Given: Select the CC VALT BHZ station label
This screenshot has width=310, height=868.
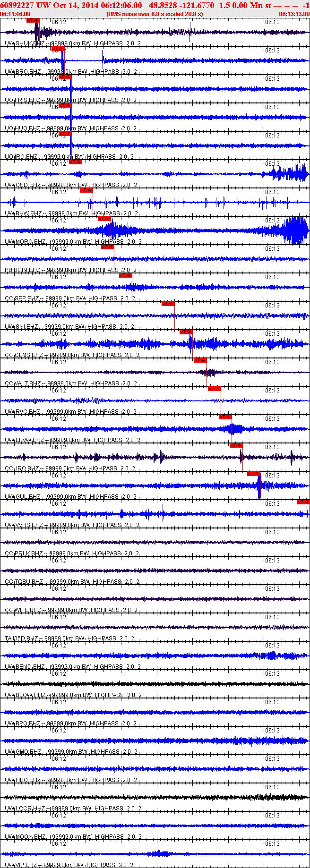Looking at the screenshot, I should click(23, 383).
